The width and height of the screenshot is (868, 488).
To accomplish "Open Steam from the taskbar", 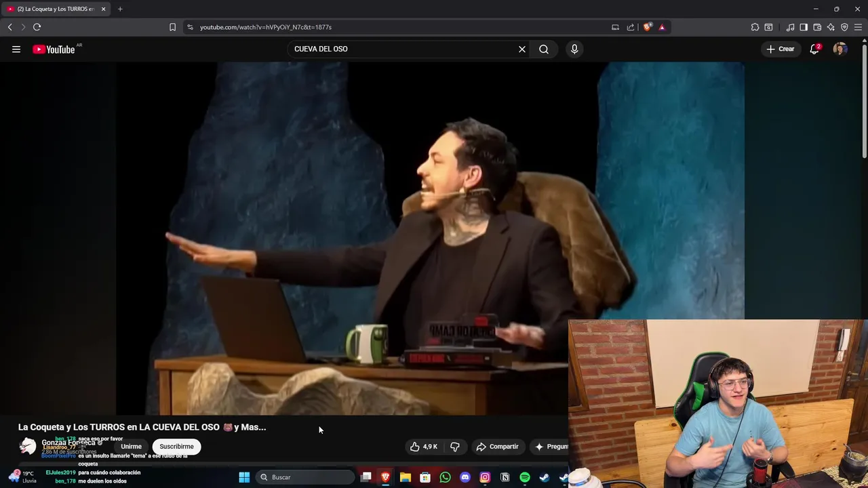I will tap(545, 477).
